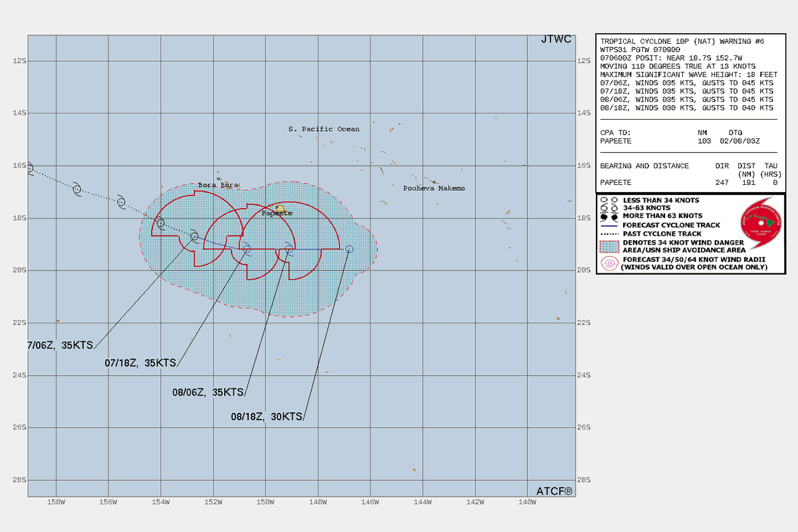Click the 158W longitude axis label

coord(56,503)
